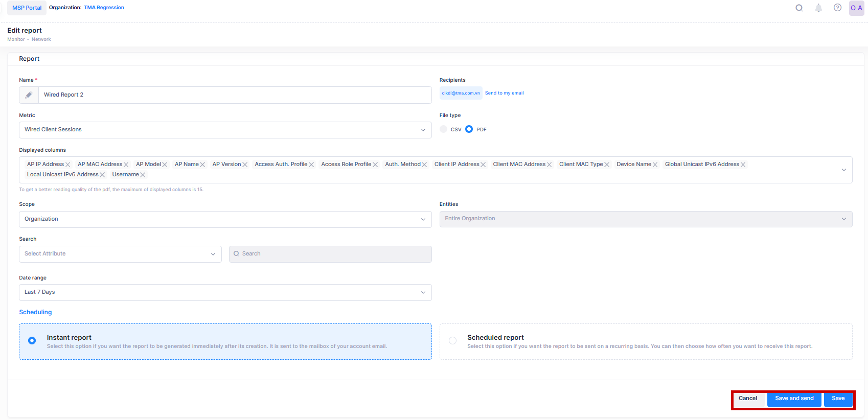868x420 pixels.
Task: Remove the Username column tag
Action: point(143,175)
